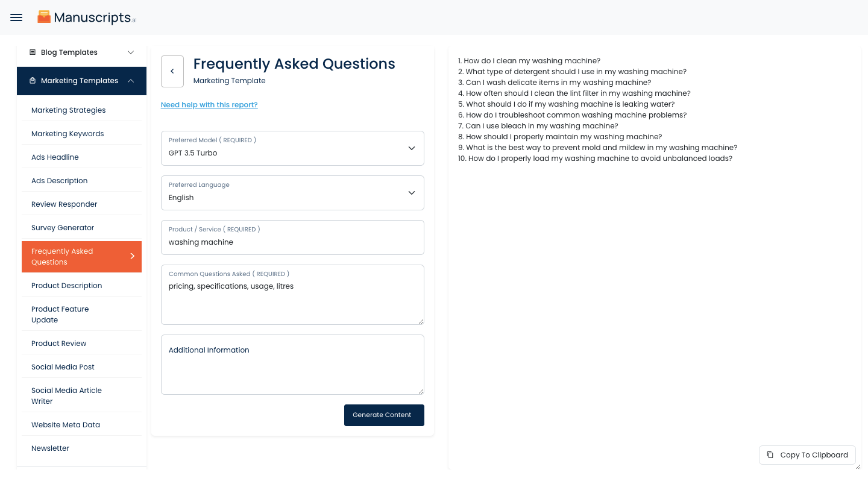Click arrow on Frequently Asked Questions item

[x=133, y=256]
